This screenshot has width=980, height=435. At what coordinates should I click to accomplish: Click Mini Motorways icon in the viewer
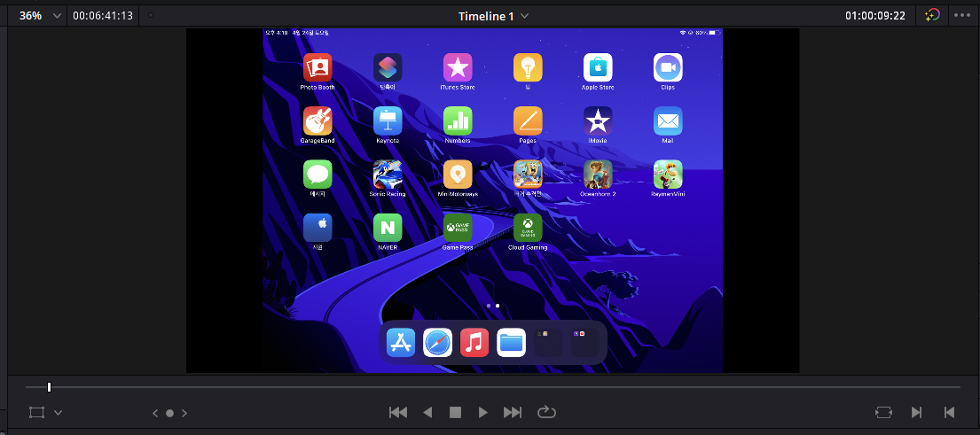click(458, 175)
